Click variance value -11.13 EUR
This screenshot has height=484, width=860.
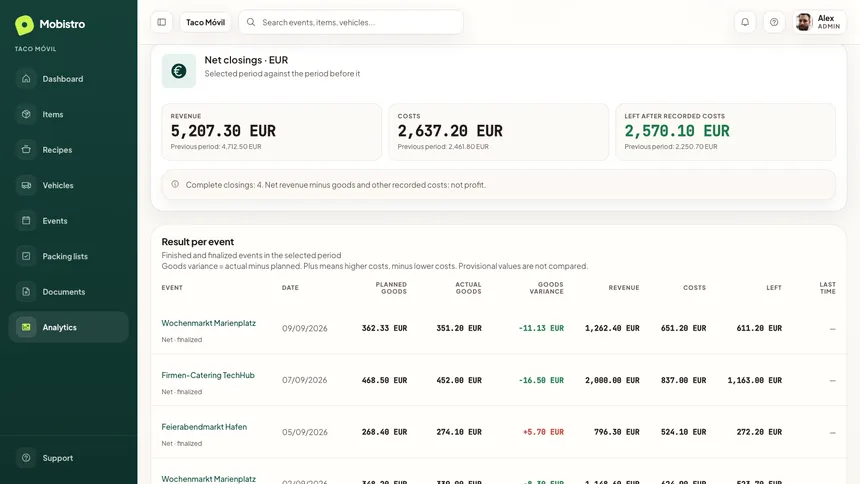point(541,328)
